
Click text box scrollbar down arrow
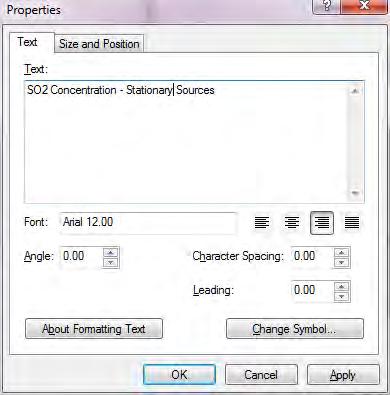355,193
